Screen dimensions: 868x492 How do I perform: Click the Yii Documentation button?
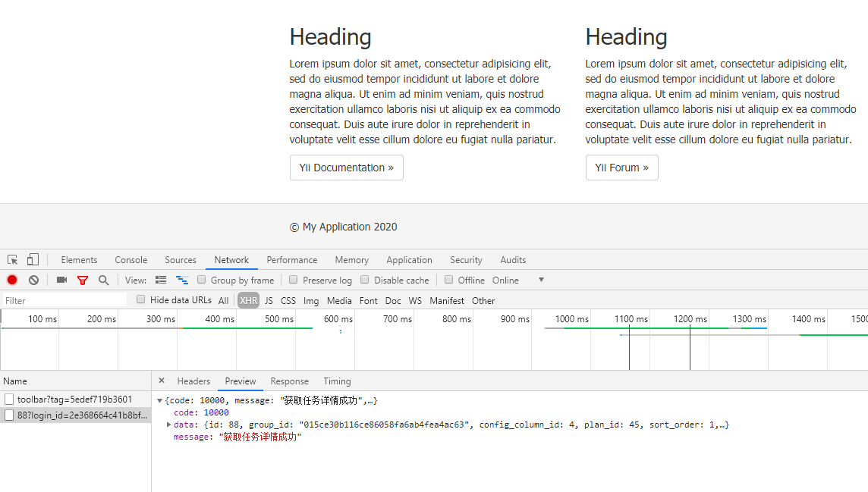pyautogui.click(x=346, y=168)
